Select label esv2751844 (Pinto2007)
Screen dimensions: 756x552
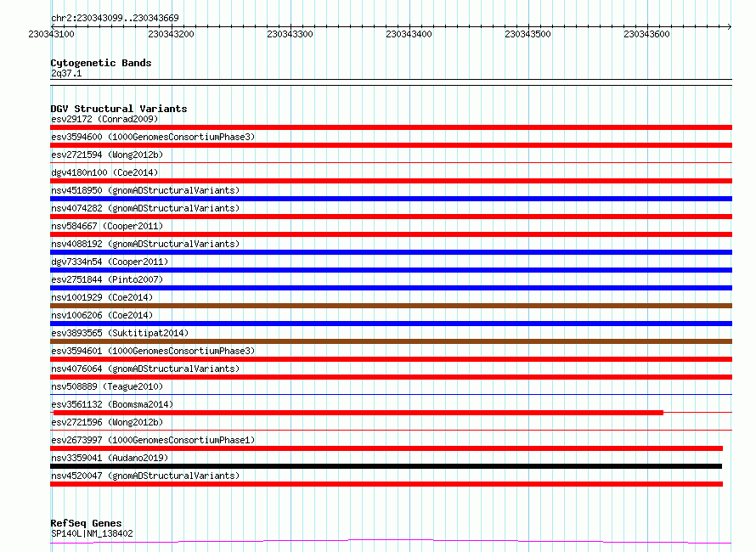pyautogui.click(x=107, y=279)
